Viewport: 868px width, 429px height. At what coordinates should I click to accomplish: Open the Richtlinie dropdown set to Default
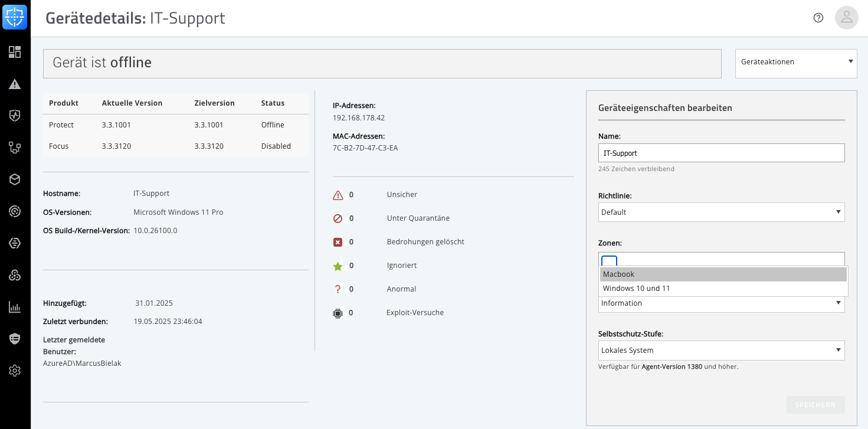click(x=721, y=212)
